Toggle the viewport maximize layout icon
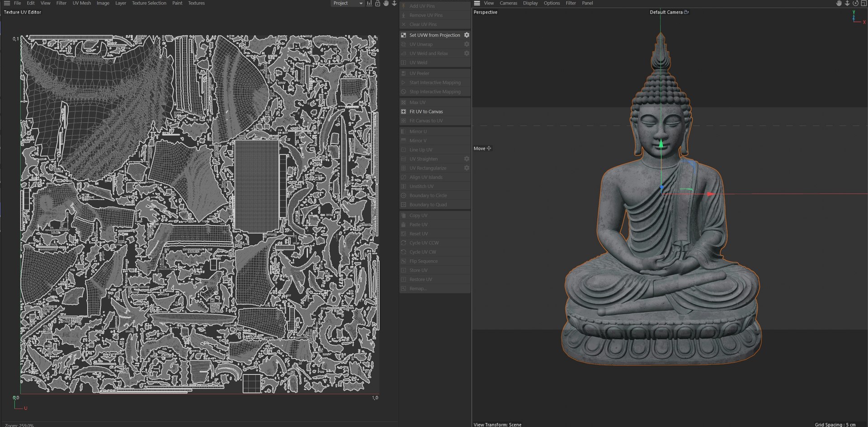 click(863, 3)
